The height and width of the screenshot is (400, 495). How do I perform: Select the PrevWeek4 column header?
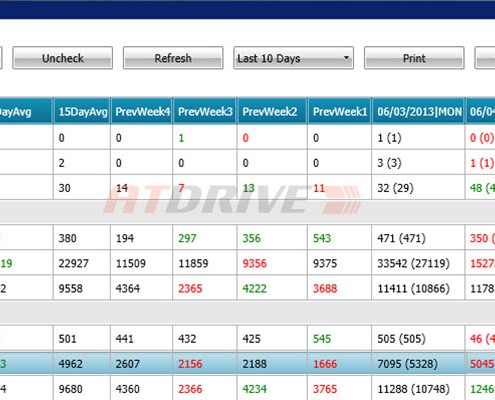point(142,111)
